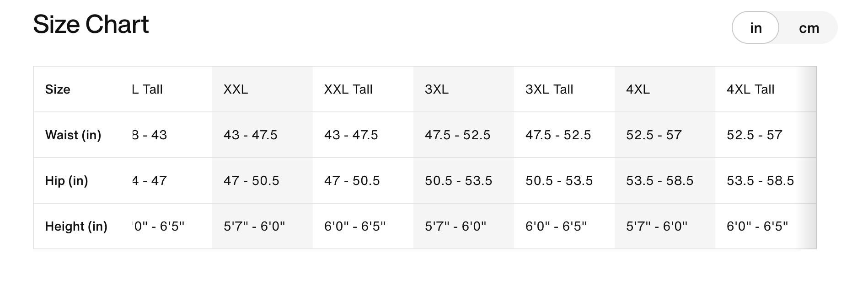Viewport: 868px width, 295px height.
Task: Click the partially hidden L Tall column header
Action: coord(147,90)
